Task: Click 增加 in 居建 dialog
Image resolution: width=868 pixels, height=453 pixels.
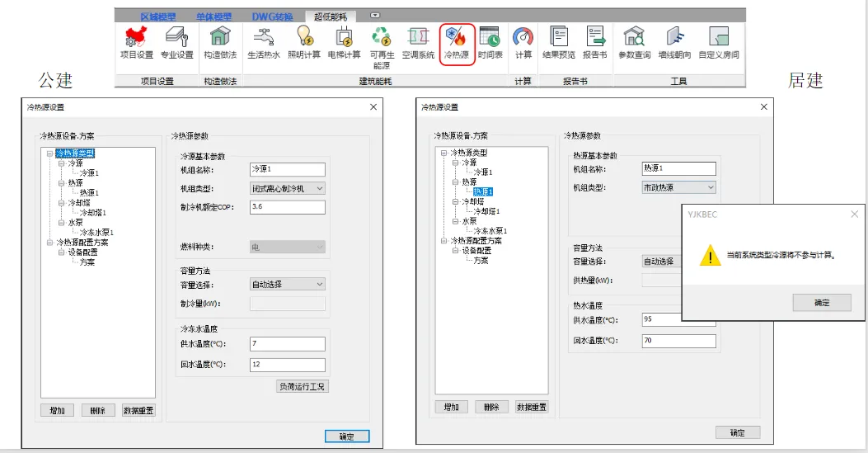Action: click(451, 407)
